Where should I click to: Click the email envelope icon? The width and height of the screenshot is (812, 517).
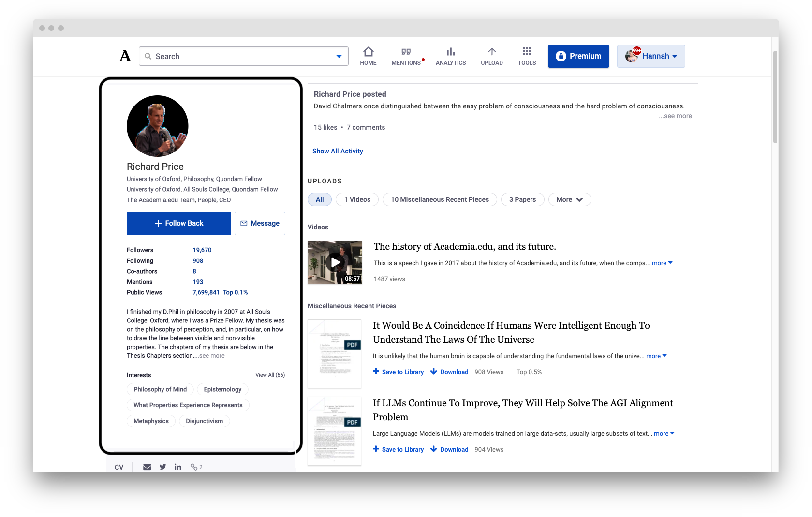pyautogui.click(x=147, y=466)
